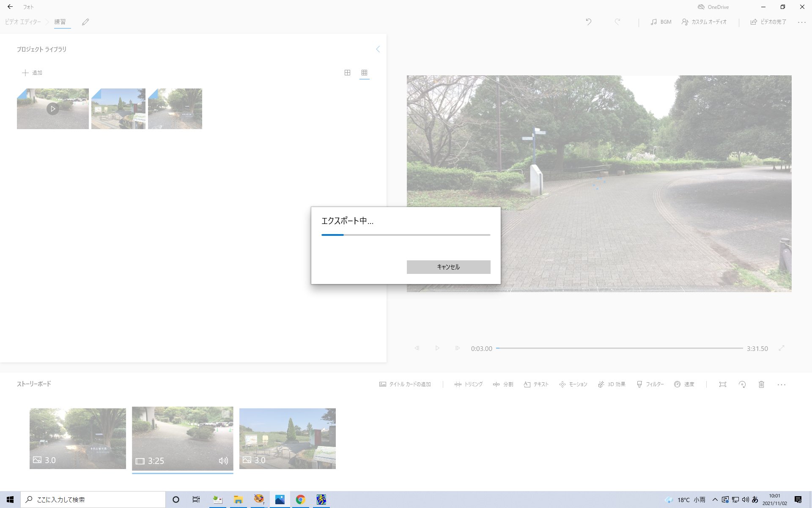This screenshot has width=812, height=508.
Task: Click the rotate clip icon
Action: coord(742,384)
